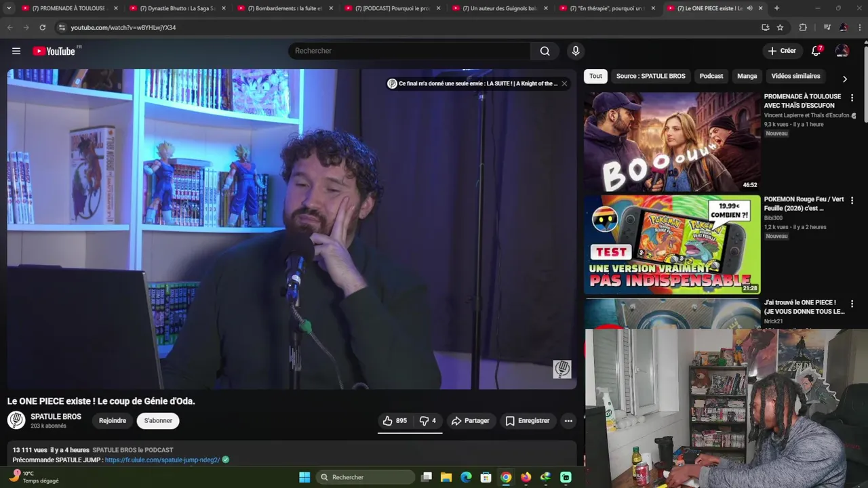Open a new browser tab

pyautogui.click(x=776, y=8)
